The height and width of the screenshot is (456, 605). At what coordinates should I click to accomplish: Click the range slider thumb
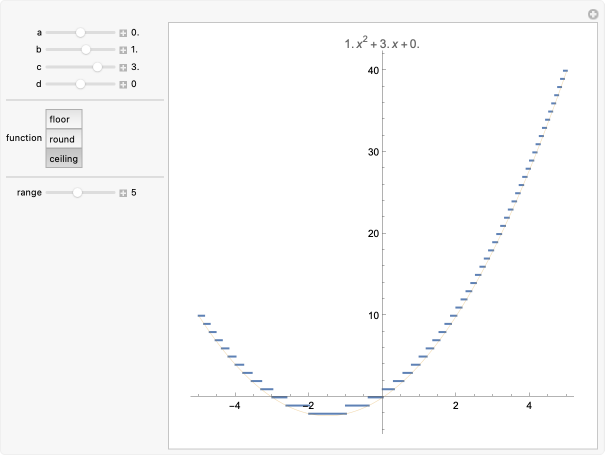(x=76, y=192)
